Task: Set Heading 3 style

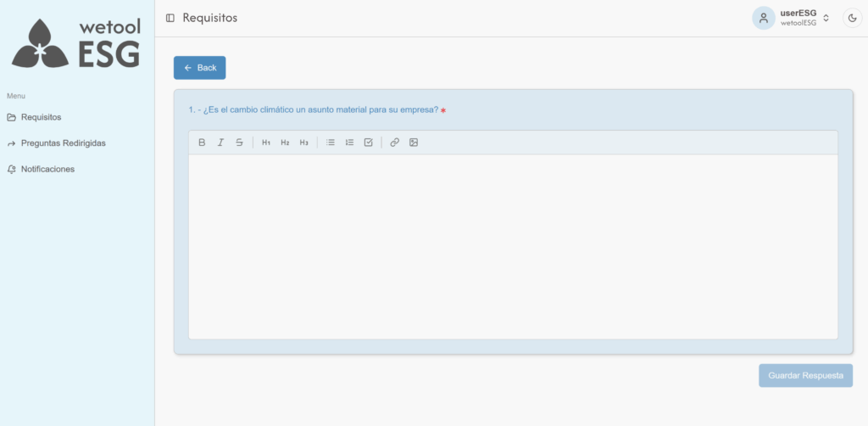Action: coord(303,143)
